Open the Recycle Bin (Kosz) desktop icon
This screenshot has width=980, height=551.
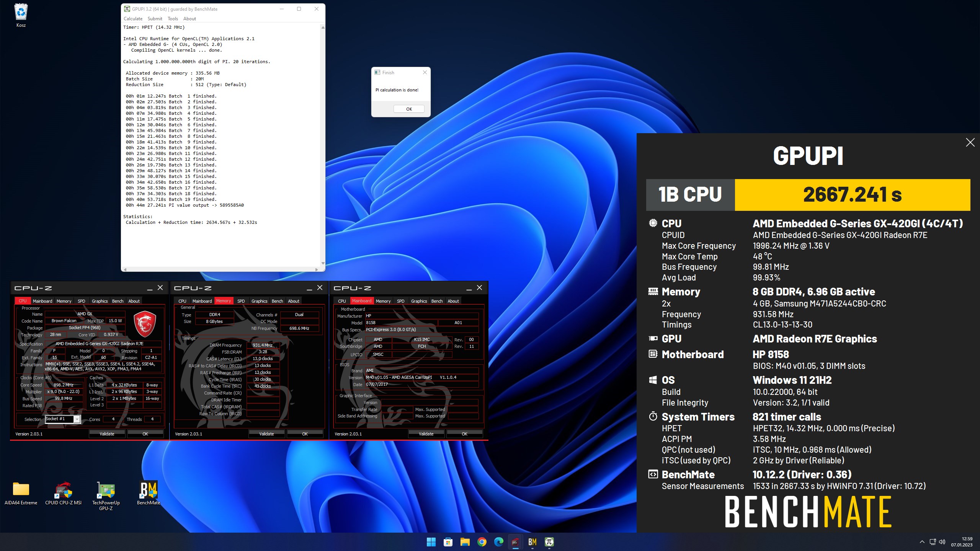(x=21, y=15)
